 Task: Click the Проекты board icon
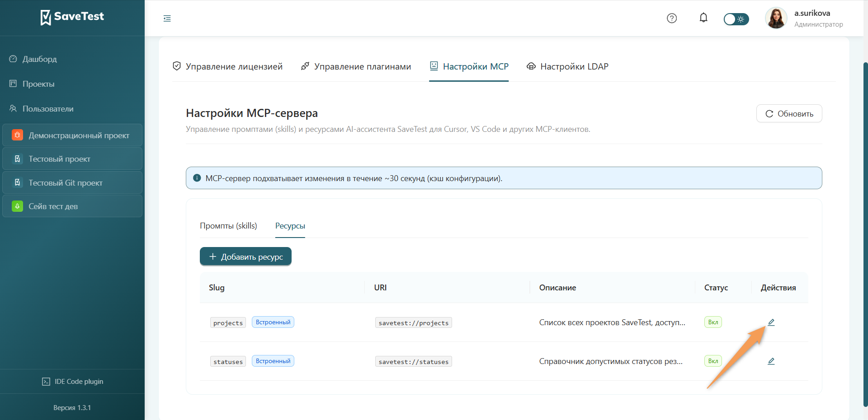tap(13, 84)
